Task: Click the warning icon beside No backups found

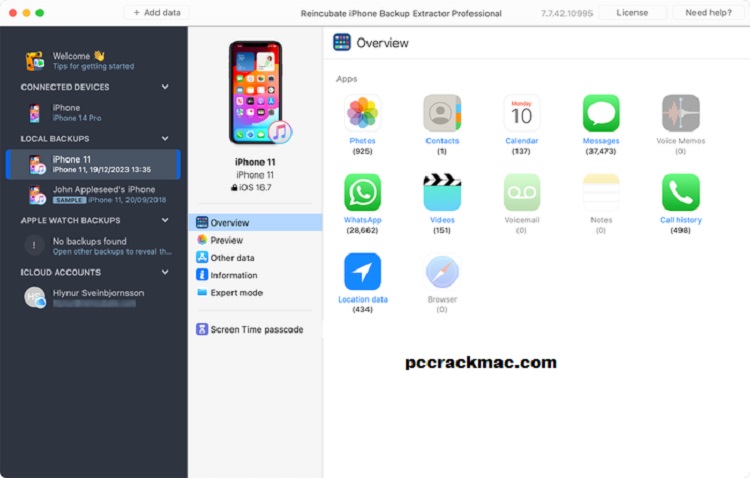Action: 33,245
